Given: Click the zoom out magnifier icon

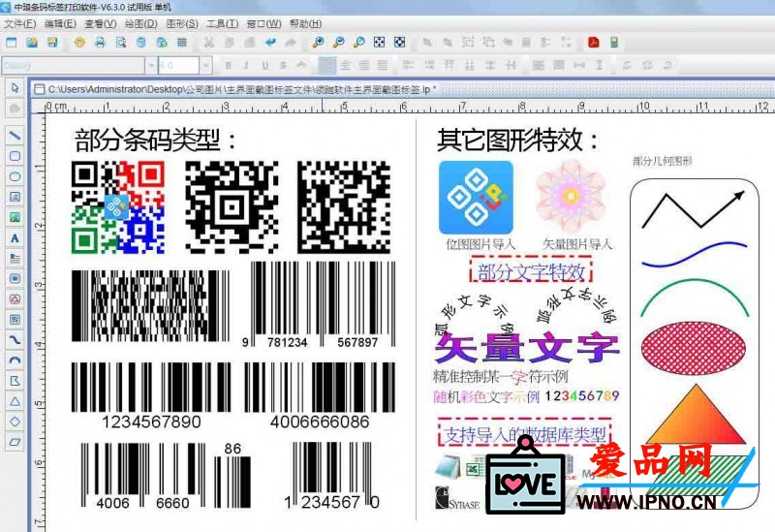Looking at the screenshot, I should coord(339,43).
